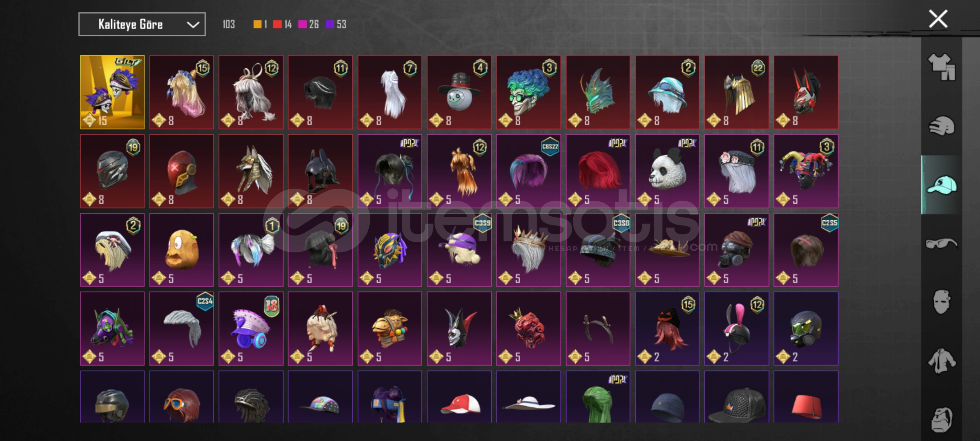This screenshot has height=441, width=980.
Task: Select the baseball cap headwear category
Action: pyautogui.click(x=942, y=185)
